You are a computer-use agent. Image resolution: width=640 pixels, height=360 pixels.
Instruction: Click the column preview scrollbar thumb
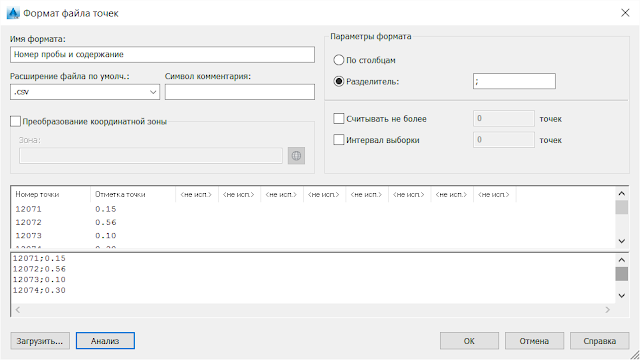(622, 207)
